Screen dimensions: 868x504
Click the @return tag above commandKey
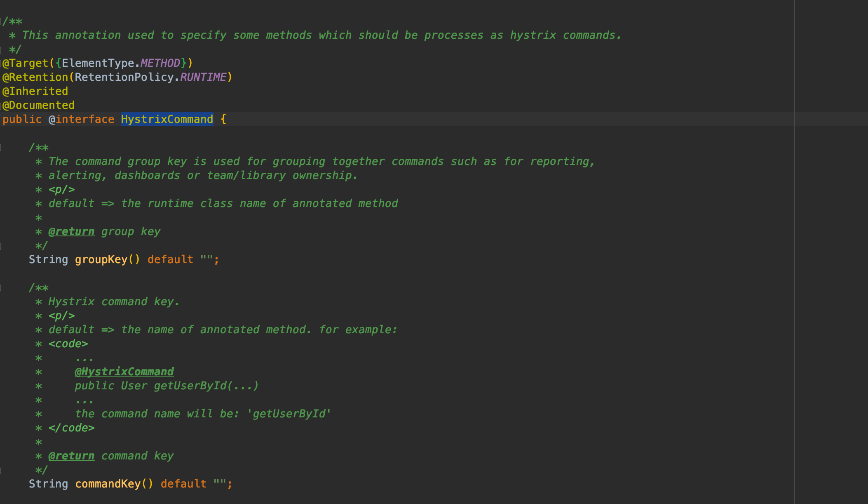click(x=71, y=456)
